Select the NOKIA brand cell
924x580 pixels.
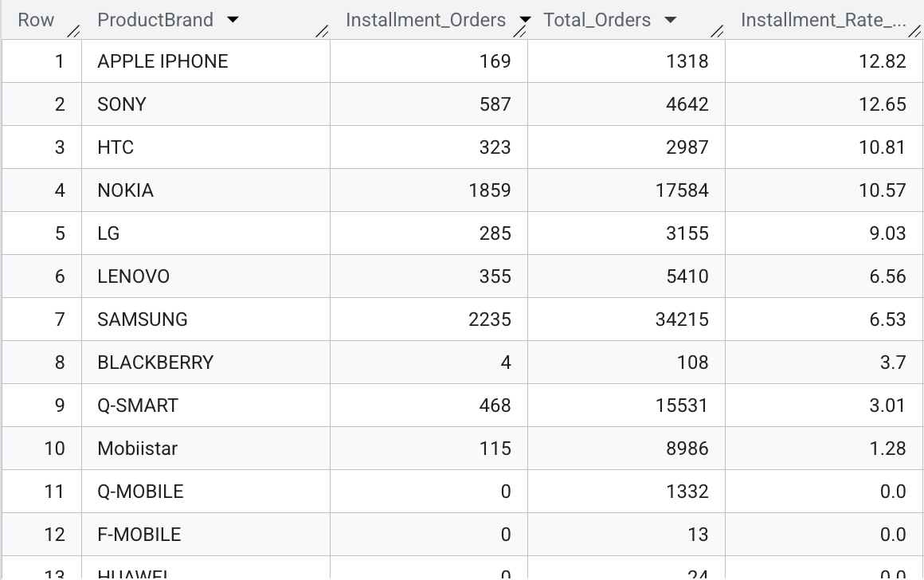(x=206, y=190)
